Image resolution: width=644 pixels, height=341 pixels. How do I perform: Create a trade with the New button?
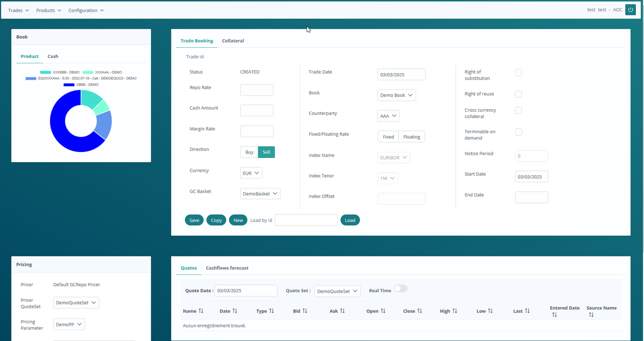click(x=238, y=220)
